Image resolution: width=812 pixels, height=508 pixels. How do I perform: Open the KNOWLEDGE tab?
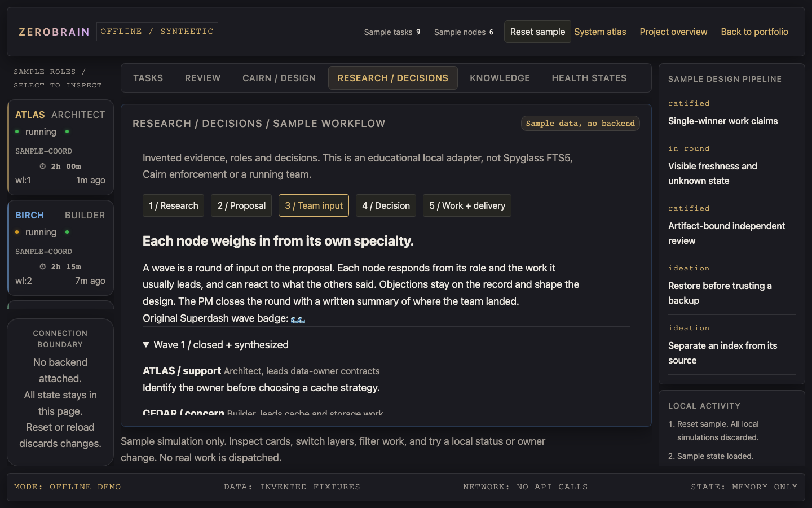click(x=500, y=78)
